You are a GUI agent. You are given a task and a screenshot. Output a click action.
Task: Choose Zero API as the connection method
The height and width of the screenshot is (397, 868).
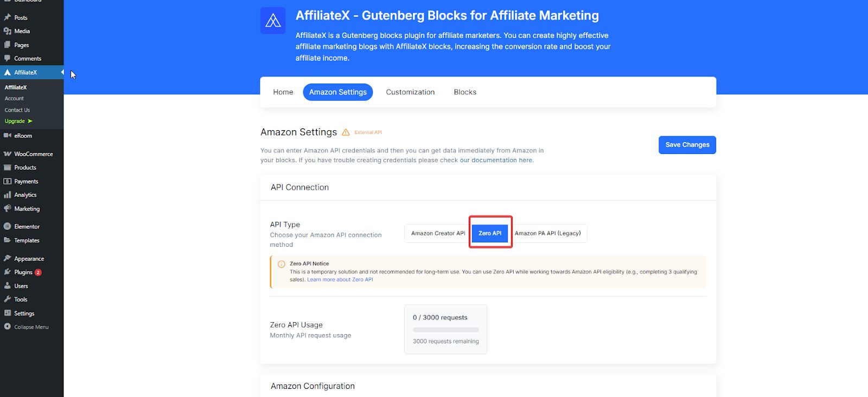coord(490,233)
